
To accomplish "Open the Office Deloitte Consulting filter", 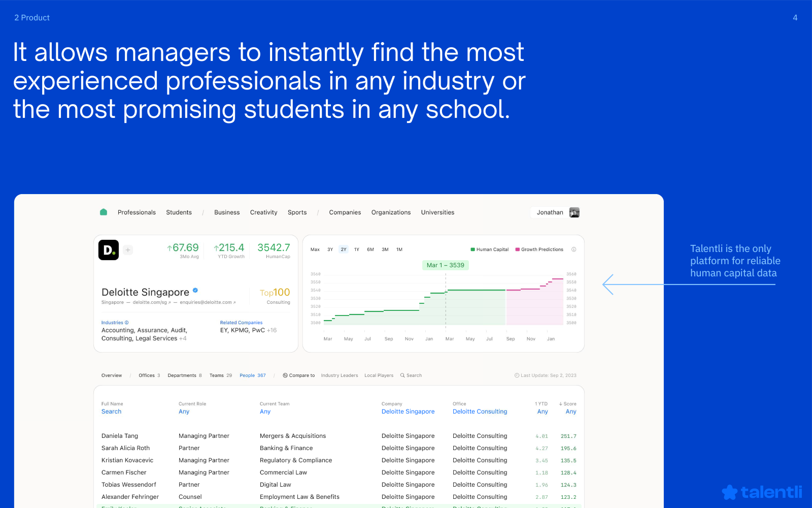I will point(480,411).
